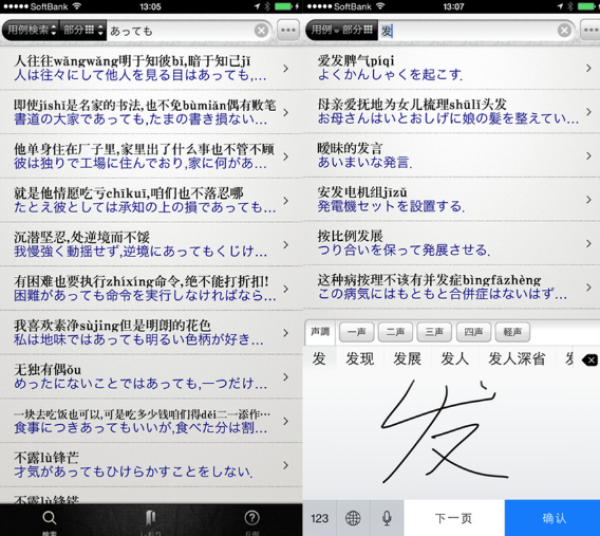Viewport: 600px width, 536px height.
Task: Open the more options menu on left screen
Action: pos(288,30)
